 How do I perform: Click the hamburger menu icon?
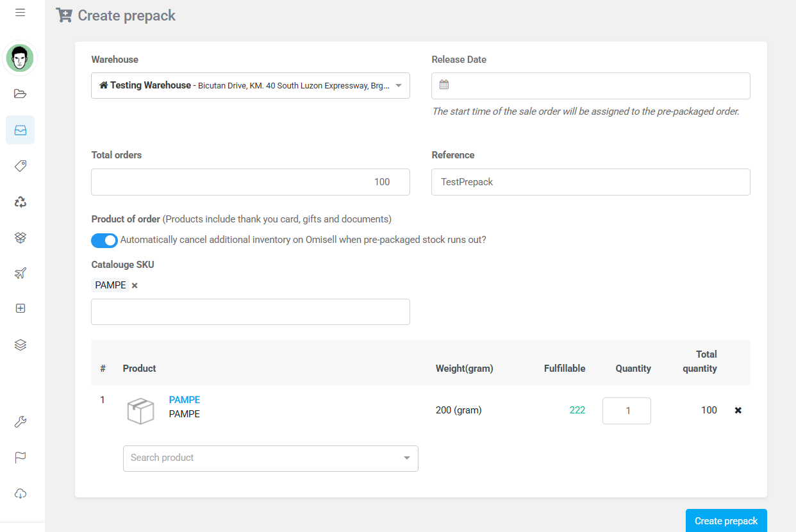(x=20, y=13)
